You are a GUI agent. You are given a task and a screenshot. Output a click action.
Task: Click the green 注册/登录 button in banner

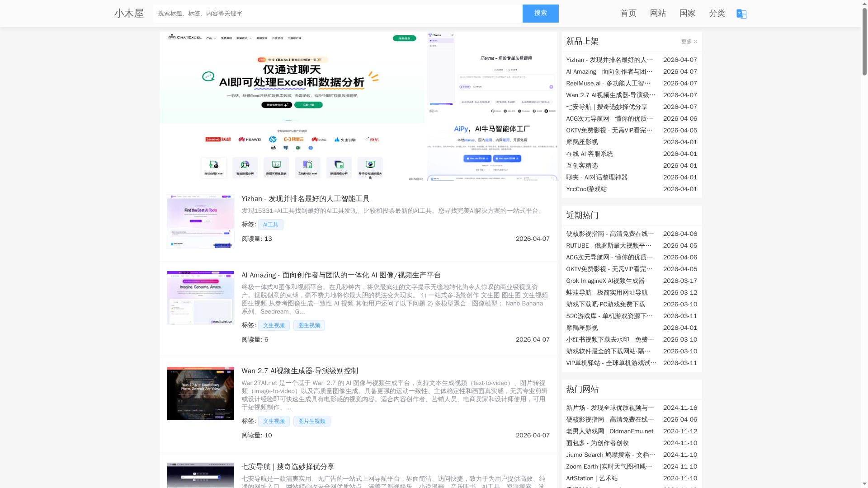(x=404, y=38)
